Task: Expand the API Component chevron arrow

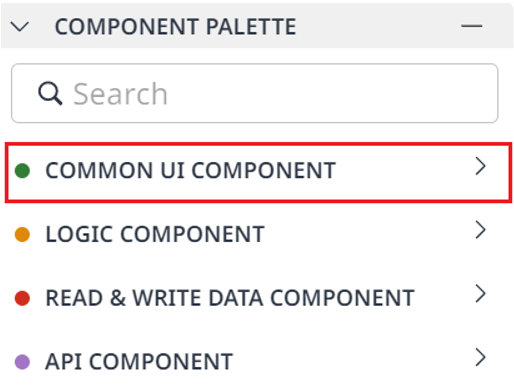Action: [480, 357]
